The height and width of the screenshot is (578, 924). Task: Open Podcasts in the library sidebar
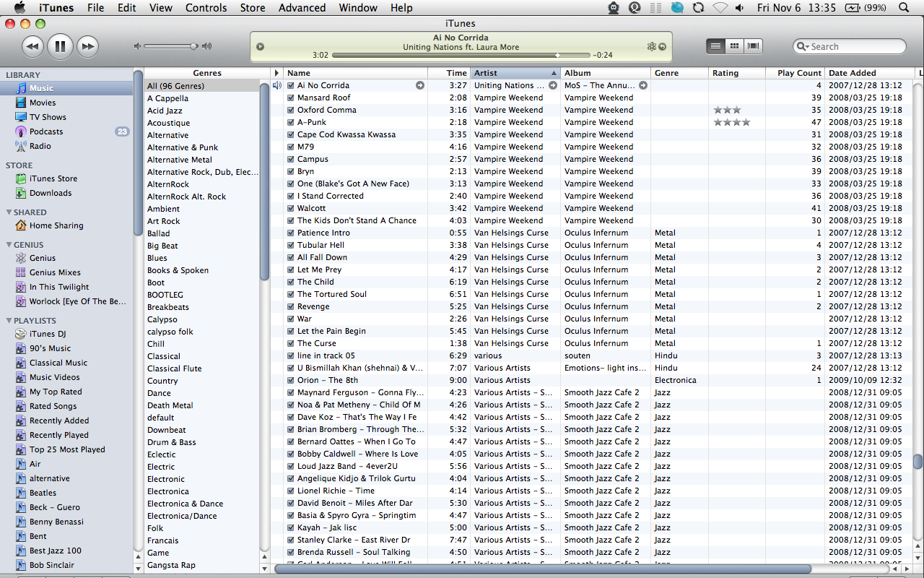[46, 131]
